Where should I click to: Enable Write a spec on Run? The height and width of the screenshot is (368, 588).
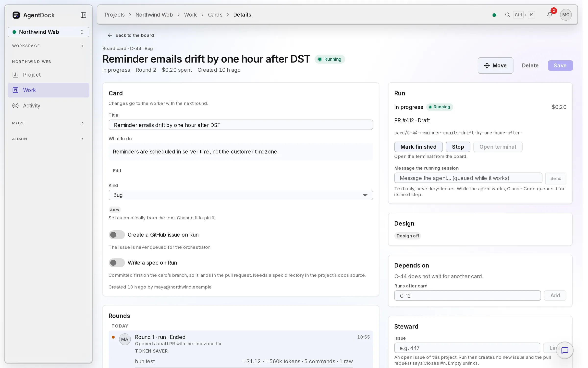(117, 263)
